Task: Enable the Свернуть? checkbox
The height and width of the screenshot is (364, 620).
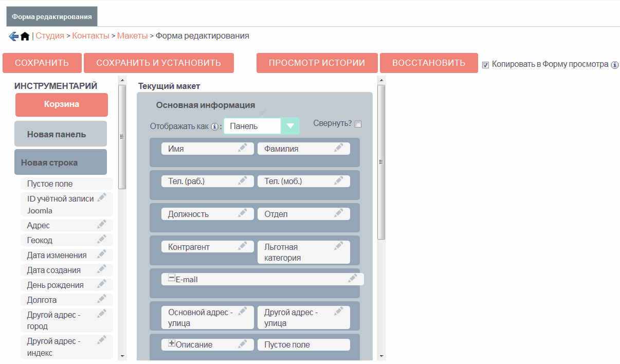Action: [357, 124]
